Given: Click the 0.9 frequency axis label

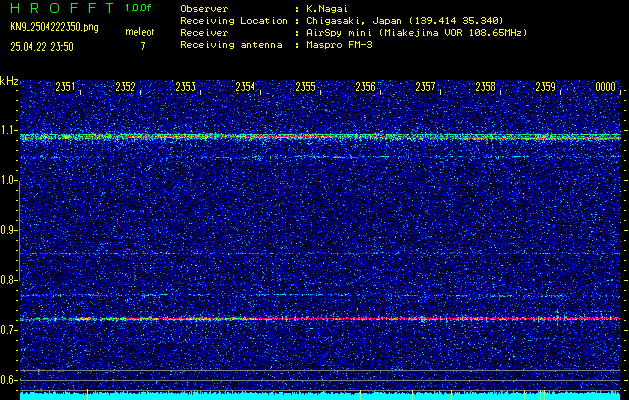Looking at the screenshot, I should pos(8,231).
